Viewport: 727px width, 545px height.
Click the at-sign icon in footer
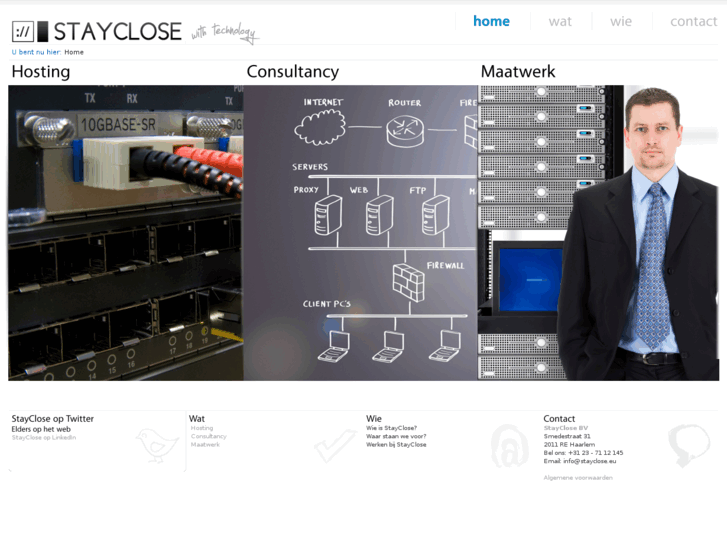[510, 445]
